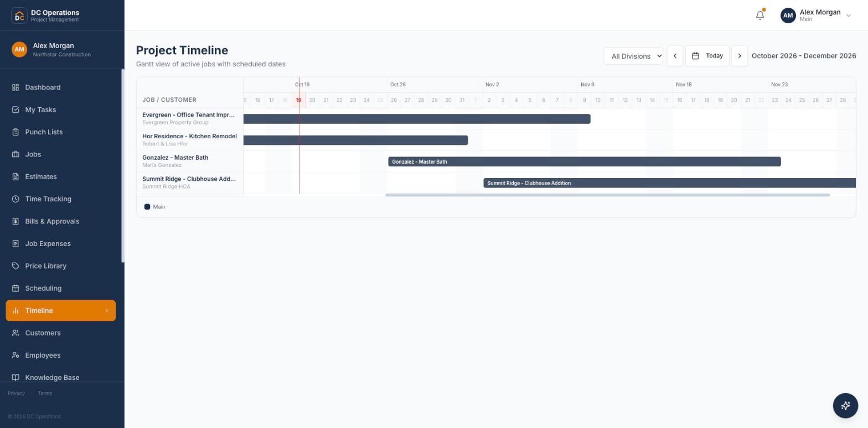Click the My Tasks checkbox icon

(x=15, y=109)
